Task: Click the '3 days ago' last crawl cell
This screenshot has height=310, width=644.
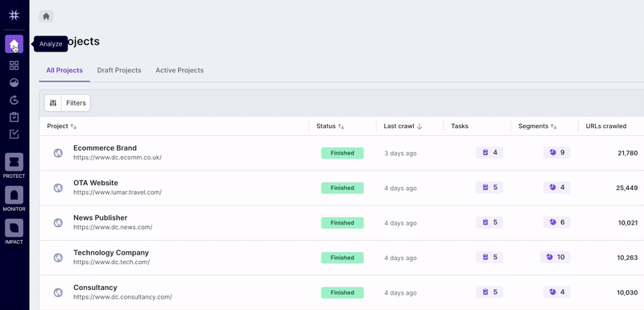Action: (400, 154)
